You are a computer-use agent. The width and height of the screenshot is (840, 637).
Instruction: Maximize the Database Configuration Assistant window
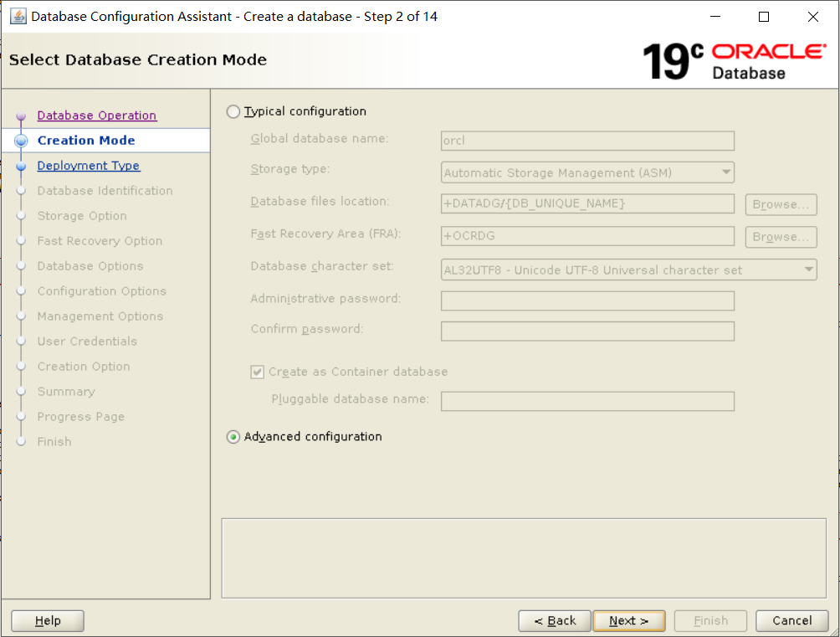[764, 17]
